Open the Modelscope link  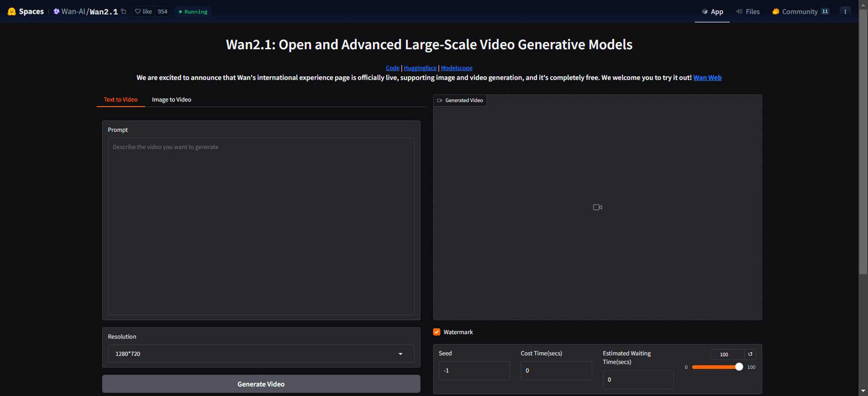[x=457, y=68]
